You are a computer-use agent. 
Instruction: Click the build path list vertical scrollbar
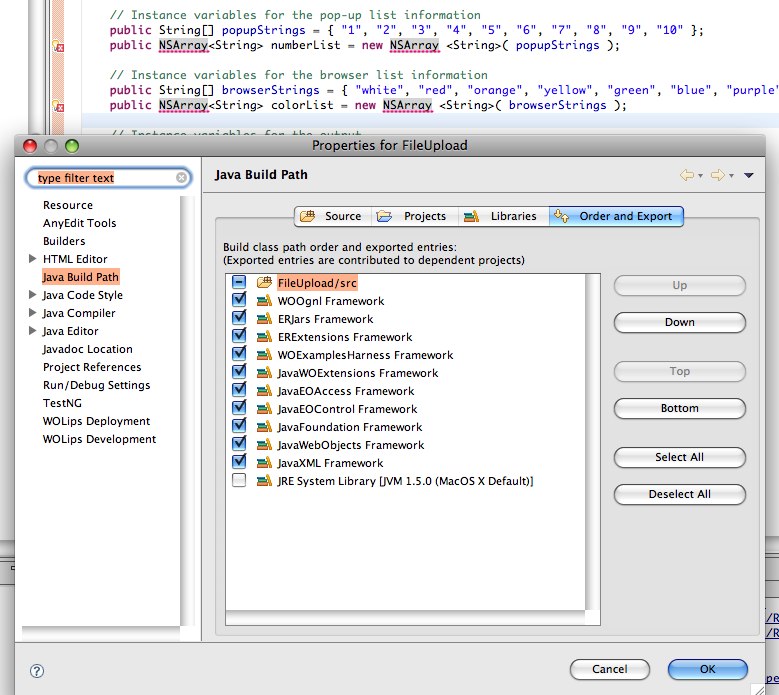coord(593,442)
